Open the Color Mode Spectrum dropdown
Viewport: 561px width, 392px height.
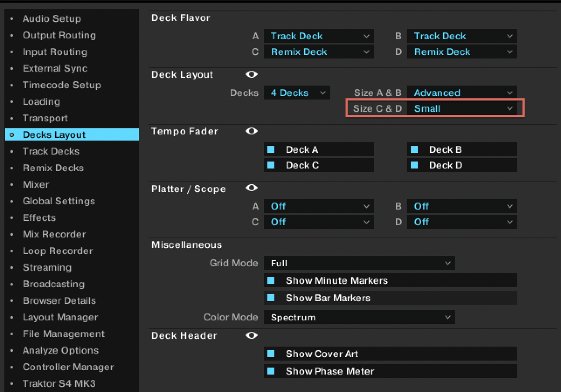click(359, 317)
